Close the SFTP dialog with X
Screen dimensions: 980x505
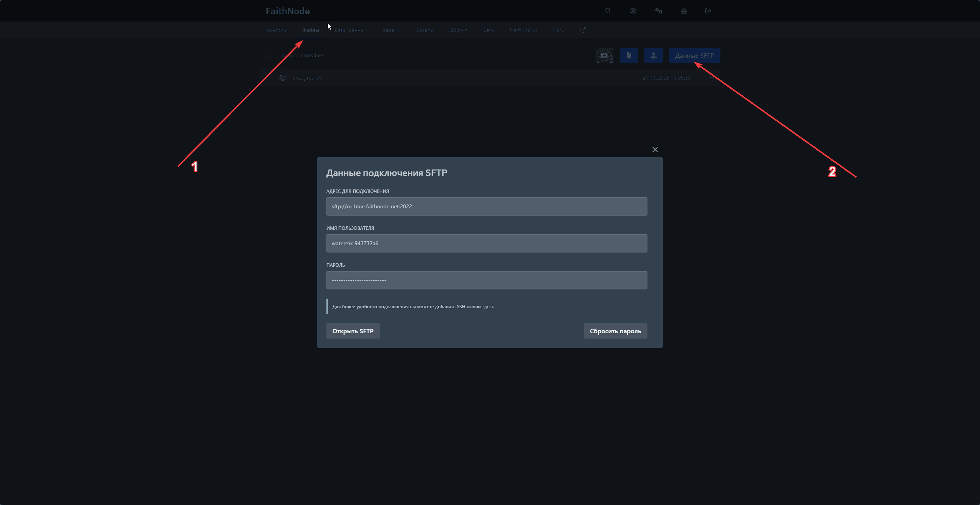655,150
